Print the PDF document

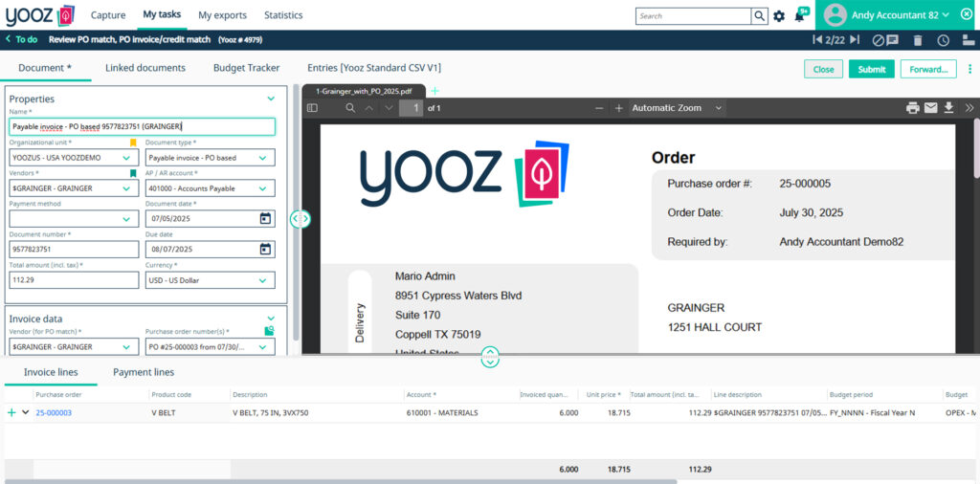[913, 108]
